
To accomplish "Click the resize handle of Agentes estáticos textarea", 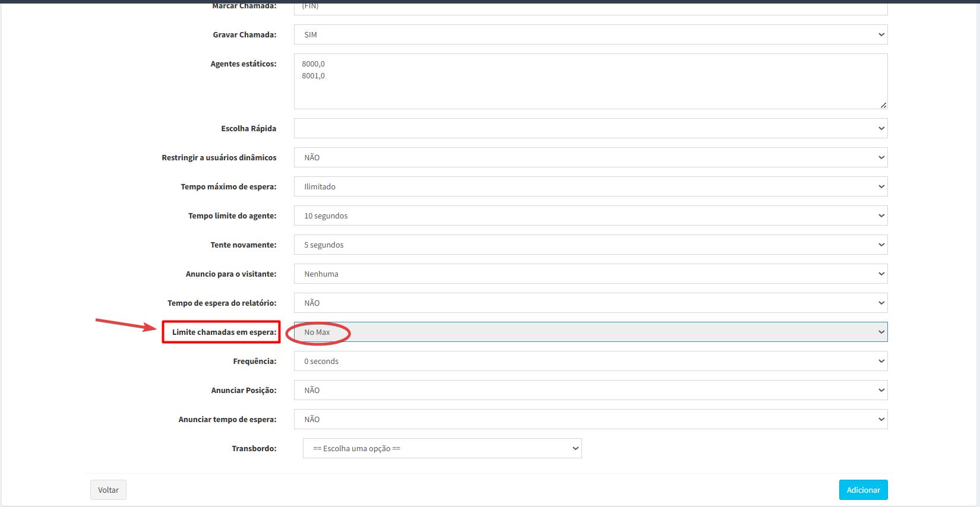I will 883,105.
